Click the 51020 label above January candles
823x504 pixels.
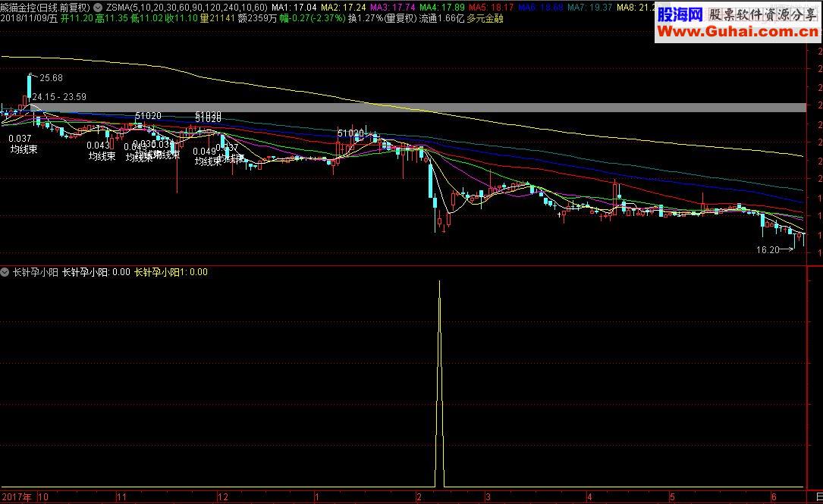[x=350, y=133]
